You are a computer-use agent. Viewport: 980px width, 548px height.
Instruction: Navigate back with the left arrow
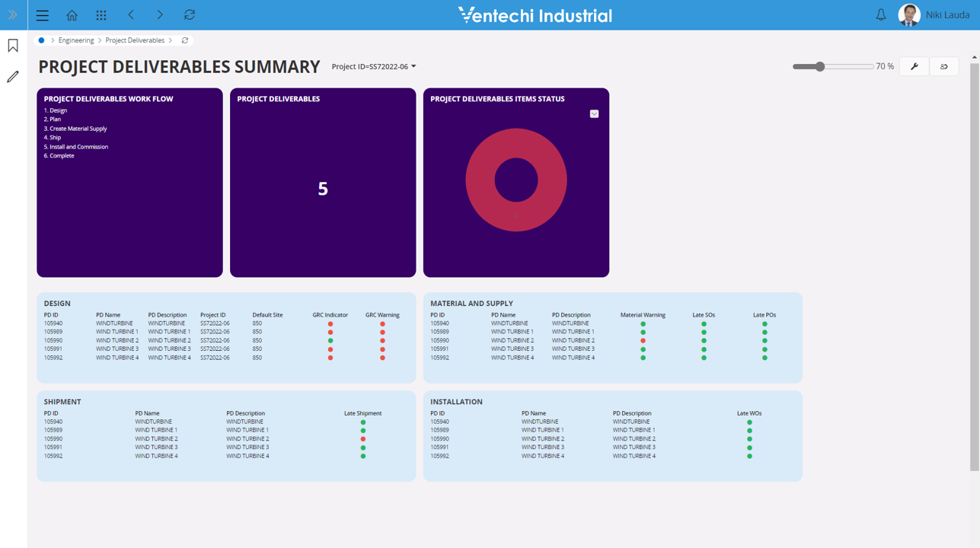131,15
